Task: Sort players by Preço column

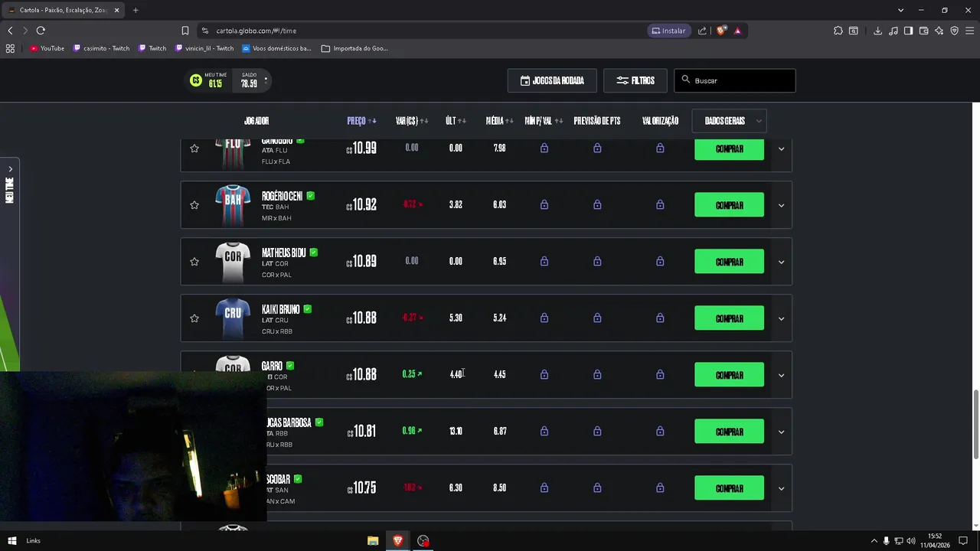Action: coord(361,121)
